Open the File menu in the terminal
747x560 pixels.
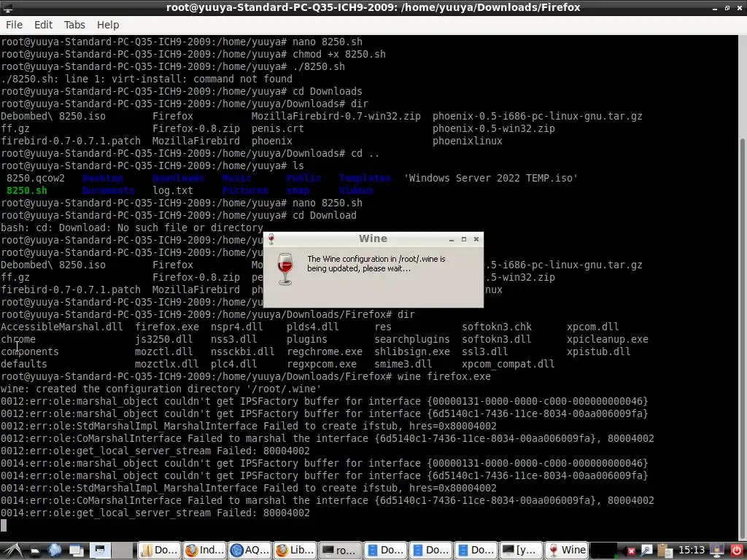click(x=14, y=25)
